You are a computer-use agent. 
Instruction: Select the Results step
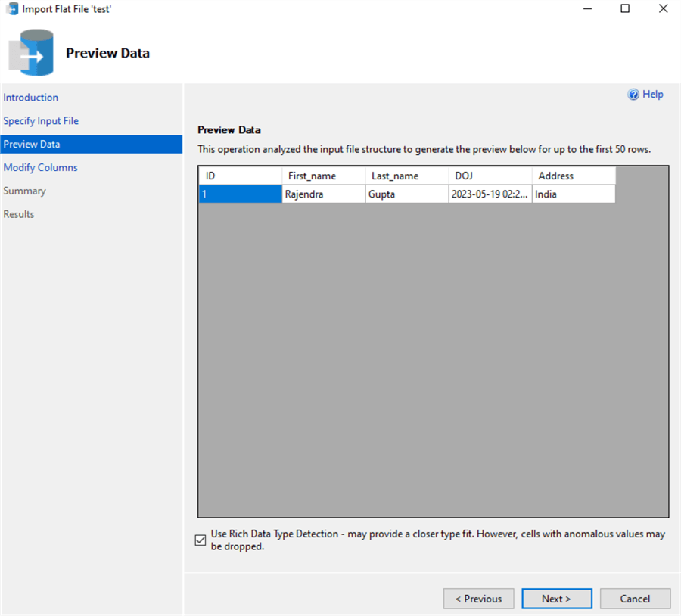pos(19,214)
